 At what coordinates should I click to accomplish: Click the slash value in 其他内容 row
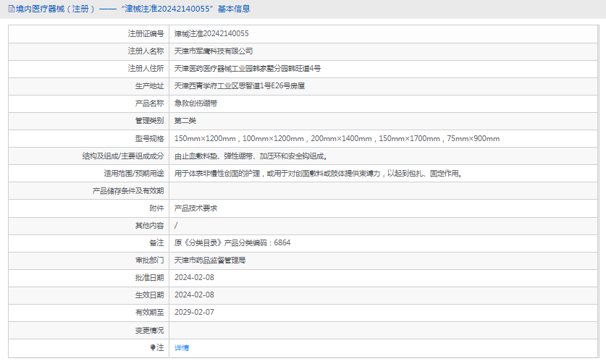click(176, 225)
